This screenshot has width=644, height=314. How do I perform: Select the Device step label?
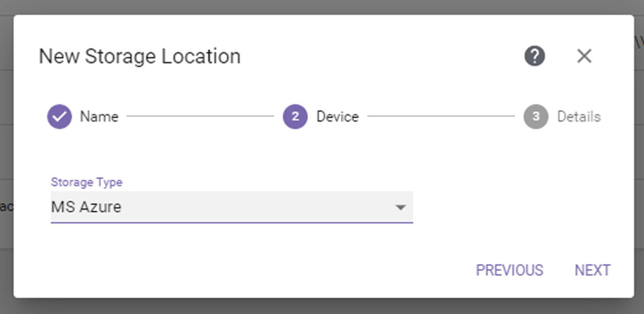point(337,117)
